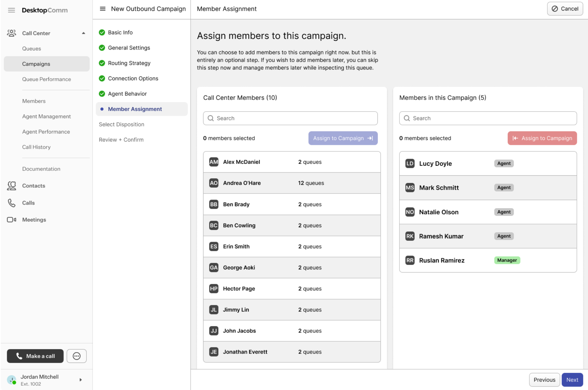Click the red Assign to Campaign button
The height and width of the screenshot is (390, 588).
(x=542, y=138)
